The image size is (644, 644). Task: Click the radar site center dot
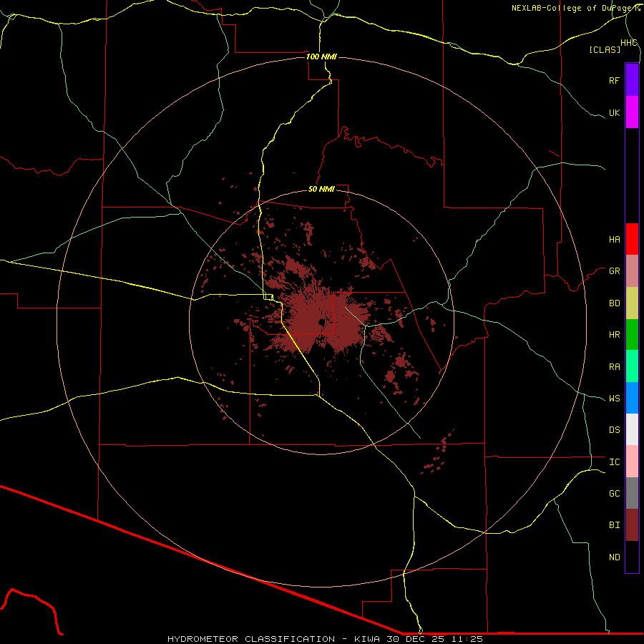point(321,323)
